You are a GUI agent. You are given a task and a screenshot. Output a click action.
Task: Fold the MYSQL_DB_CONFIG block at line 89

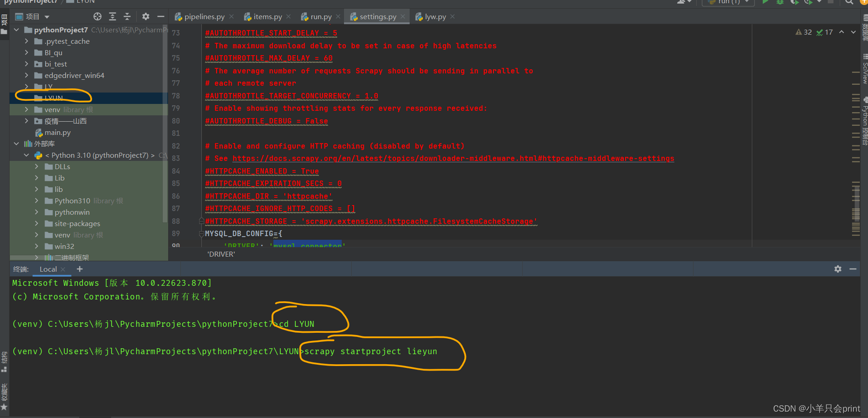point(201,233)
